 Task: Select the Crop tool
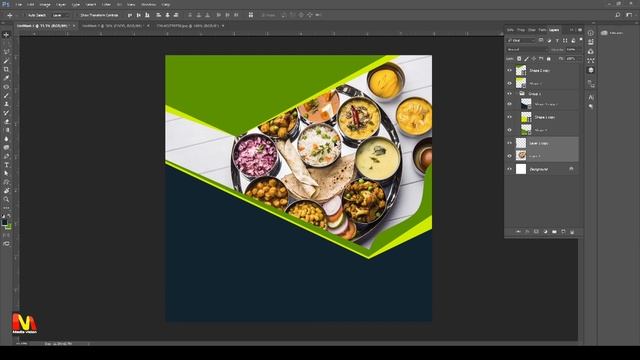6,69
